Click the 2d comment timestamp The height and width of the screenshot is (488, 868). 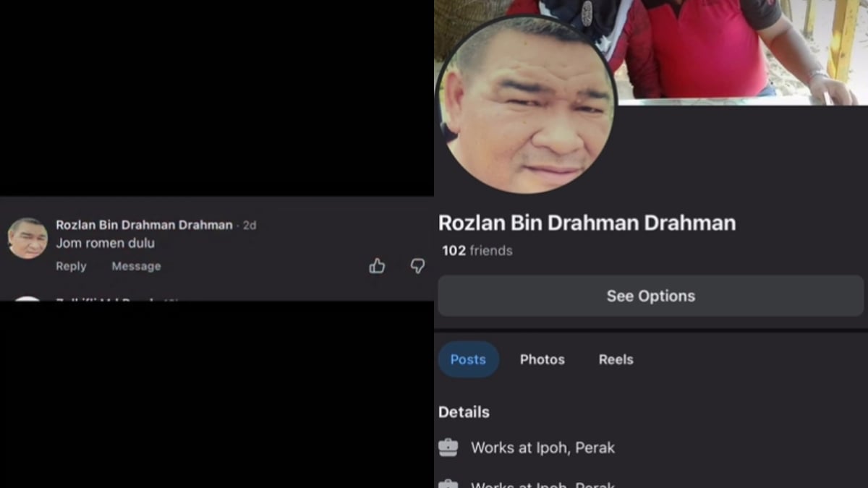[250, 226]
